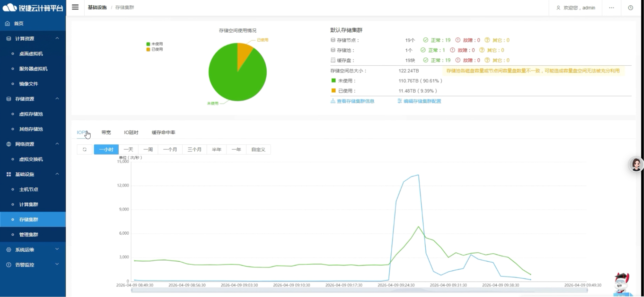Go to 首页 home in sidebar
The height and width of the screenshot is (297, 644).
pos(19,24)
